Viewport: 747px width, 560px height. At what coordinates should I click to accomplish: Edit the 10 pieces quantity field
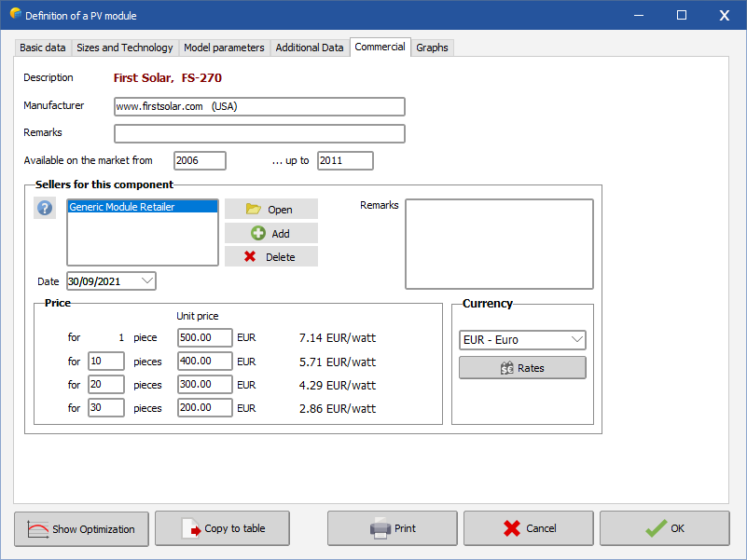click(x=106, y=361)
